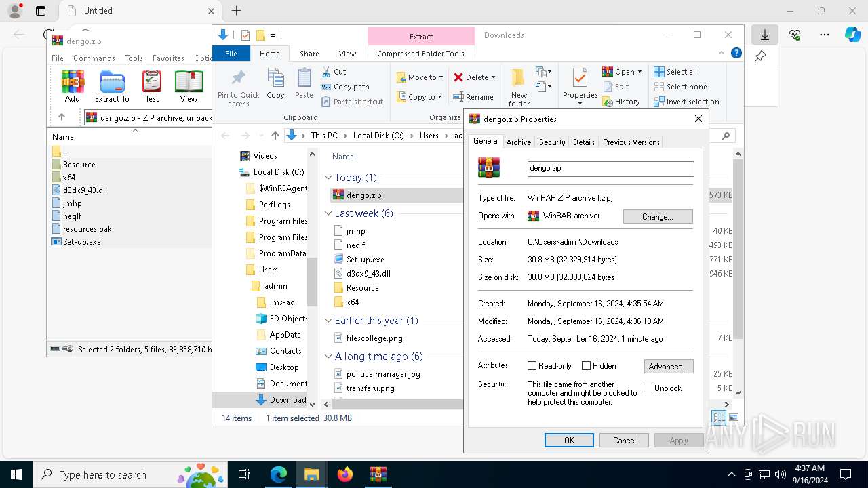Switch to the View ribbon tab
Viewport: 868px width, 488px height.
[347, 54]
